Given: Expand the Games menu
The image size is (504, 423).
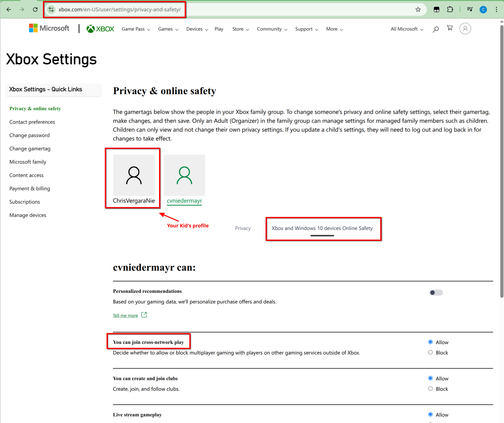Looking at the screenshot, I should [x=168, y=29].
